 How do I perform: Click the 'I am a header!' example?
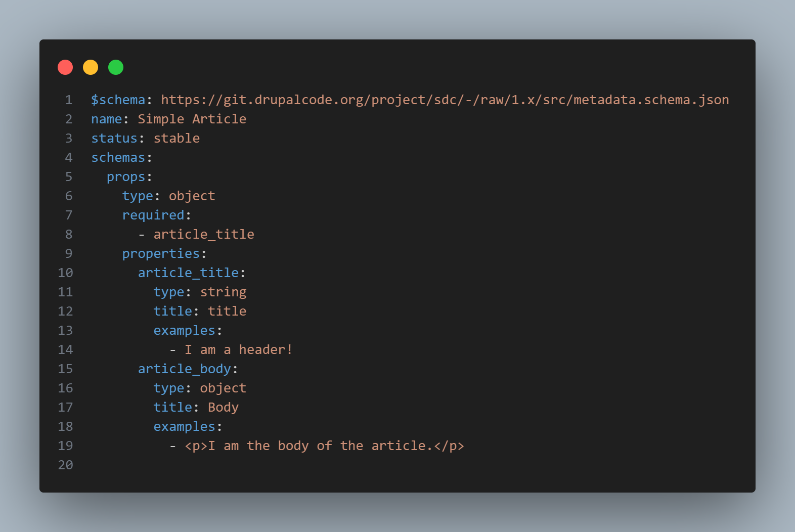pos(238,350)
